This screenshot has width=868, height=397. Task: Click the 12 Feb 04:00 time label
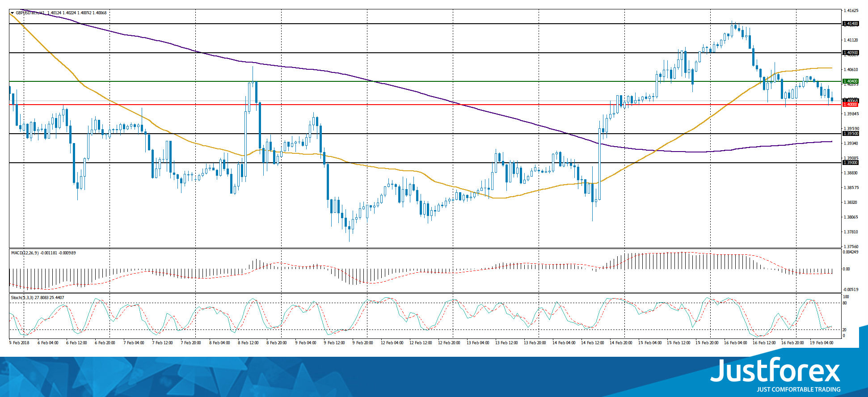coord(392,343)
